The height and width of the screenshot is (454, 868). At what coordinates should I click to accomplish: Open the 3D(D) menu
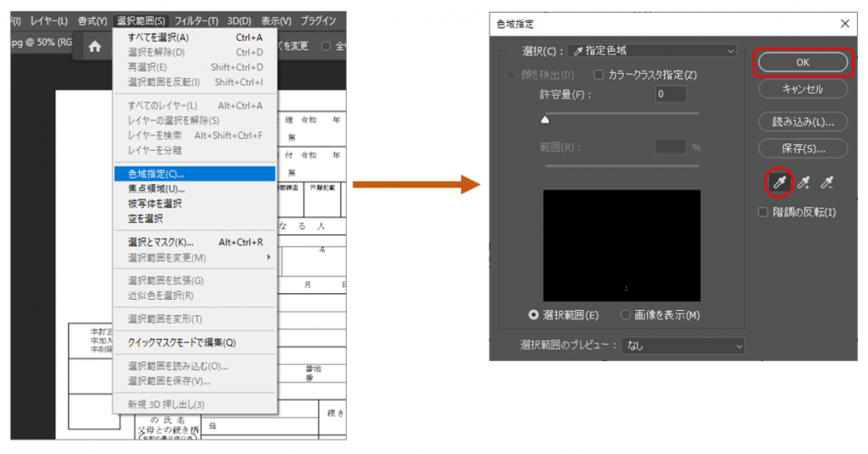pos(239,21)
